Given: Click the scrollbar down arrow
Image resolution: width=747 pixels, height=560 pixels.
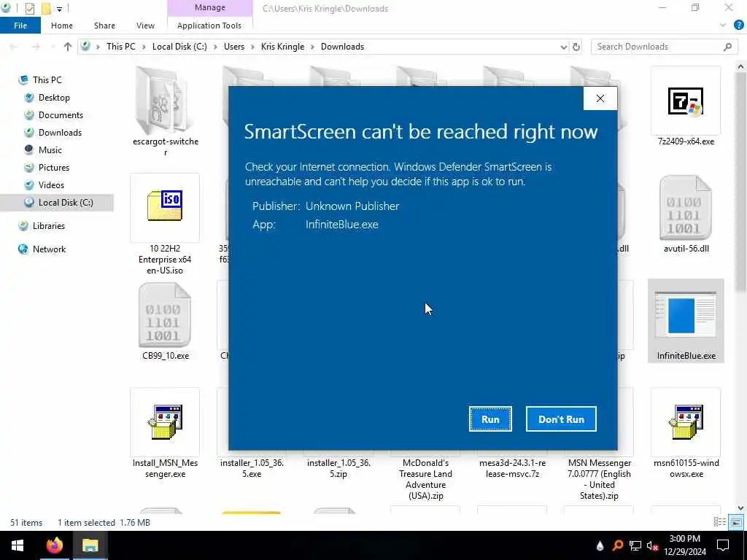Looking at the screenshot, I should click(x=740, y=507).
